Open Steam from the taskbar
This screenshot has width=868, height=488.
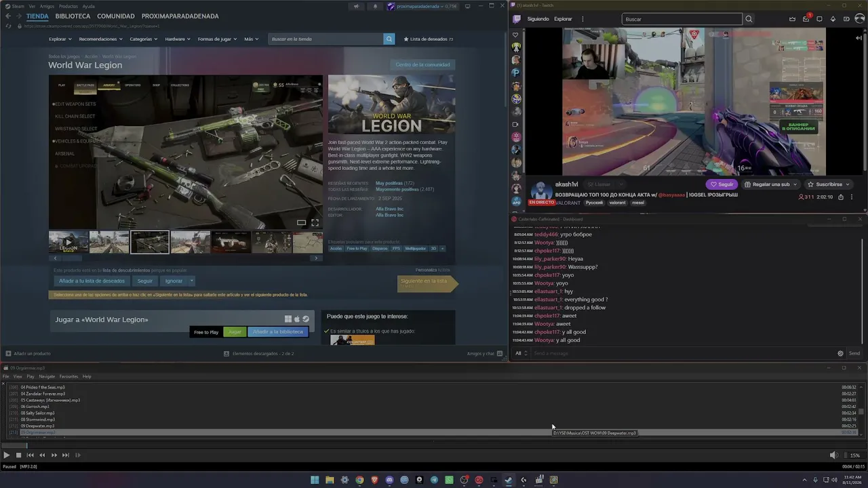click(509, 480)
